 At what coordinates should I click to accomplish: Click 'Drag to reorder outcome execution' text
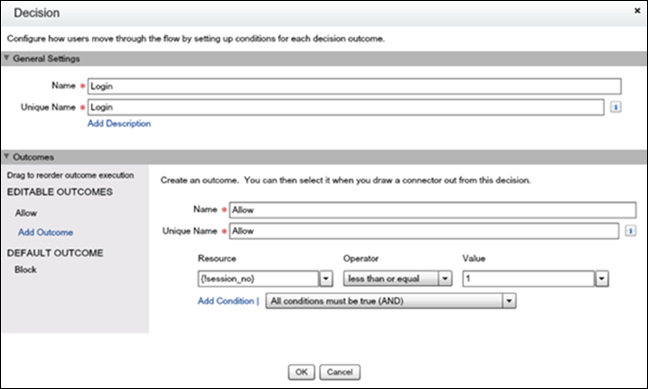[70, 175]
